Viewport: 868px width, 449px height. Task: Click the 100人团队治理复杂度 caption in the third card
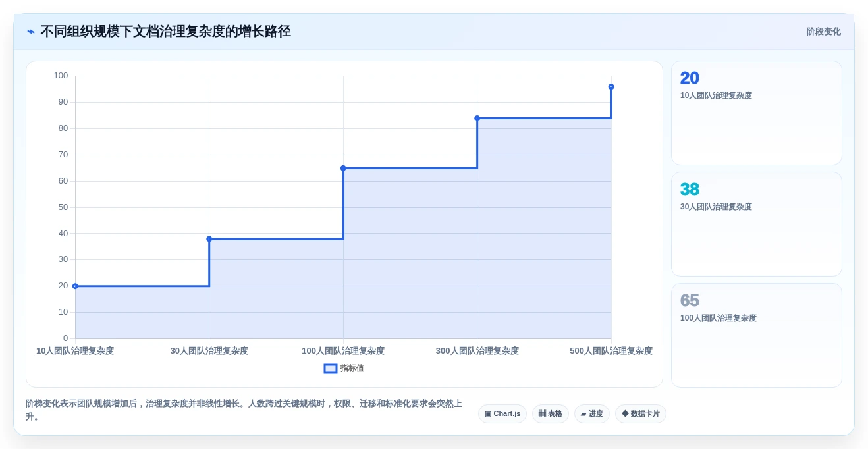pyautogui.click(x=719, y=318)
